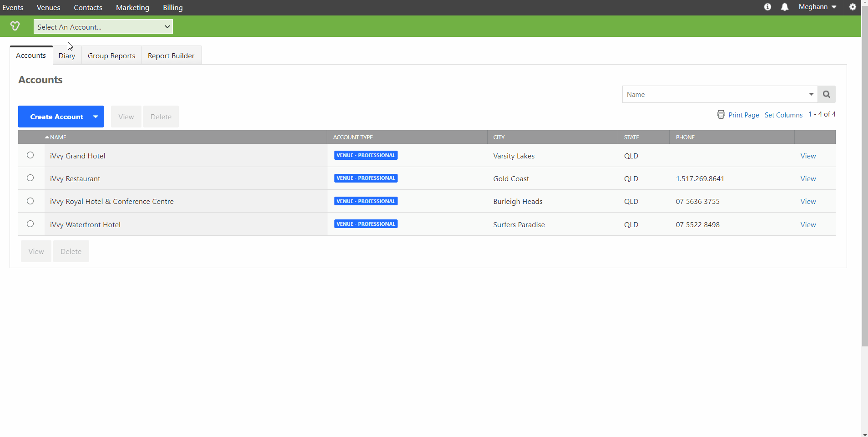
Task: Open the Meghann user menu
Action: [x=818, y=7]
